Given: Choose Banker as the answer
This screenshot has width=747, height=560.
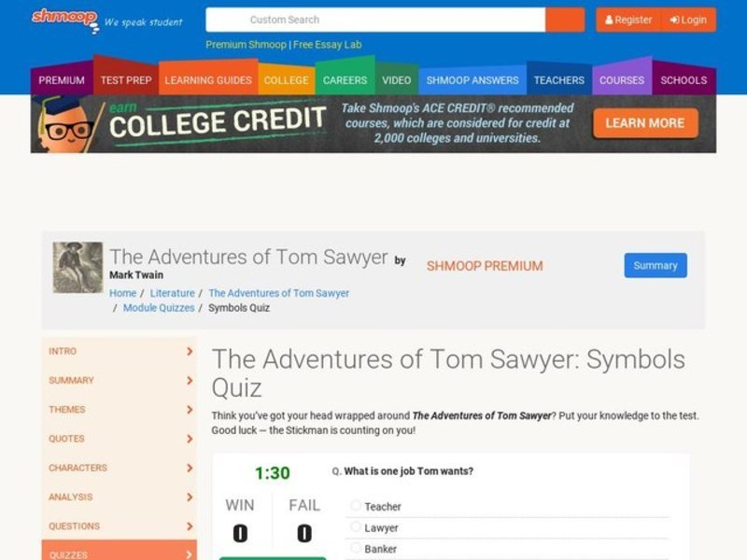Looking at the screenshot, I should [x=356, y=549].
